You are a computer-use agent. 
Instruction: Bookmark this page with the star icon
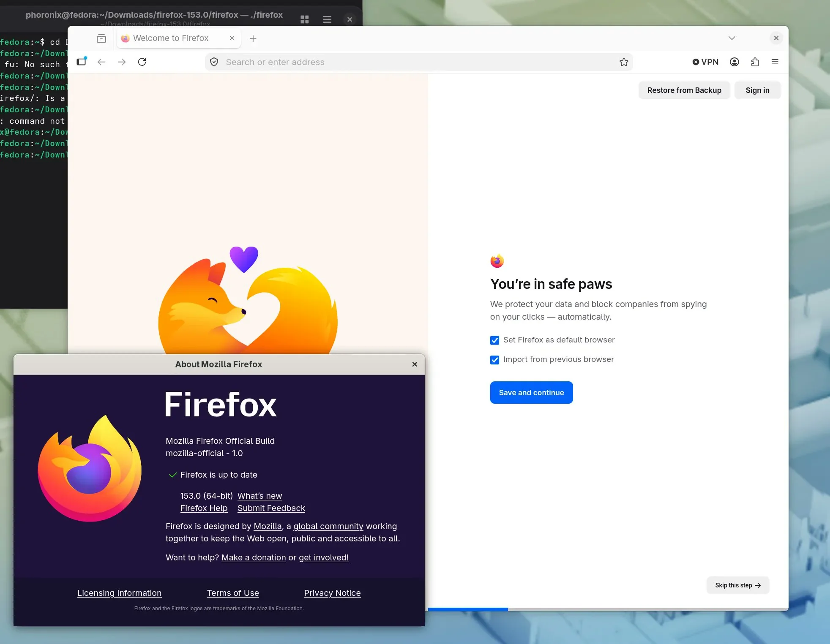(x=624, y=62)
